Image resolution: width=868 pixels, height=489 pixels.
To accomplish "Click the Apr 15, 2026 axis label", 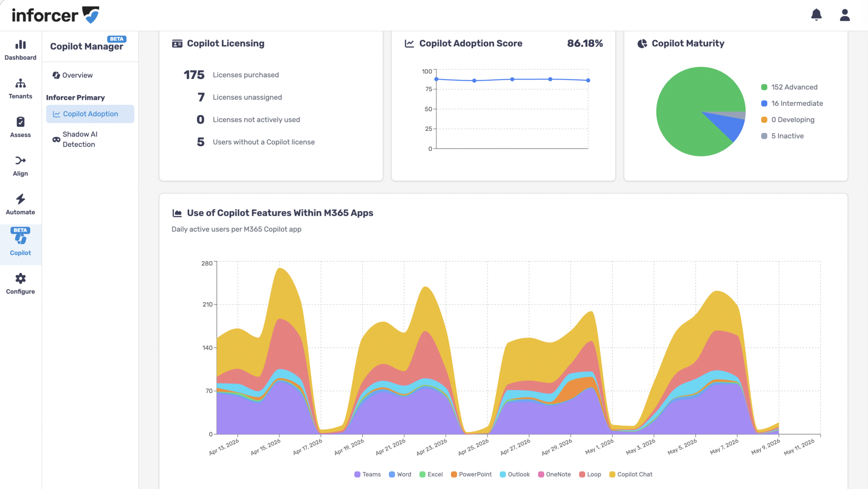I will 266,447.
